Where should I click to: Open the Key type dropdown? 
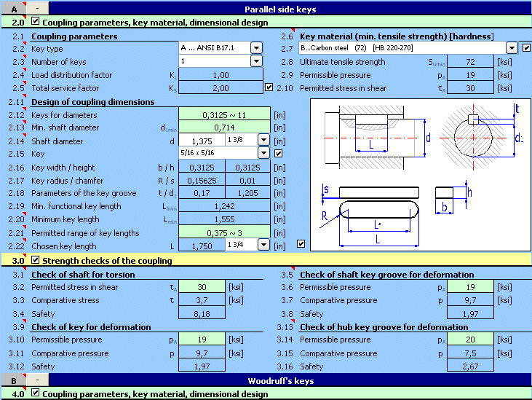pos(256,48)
